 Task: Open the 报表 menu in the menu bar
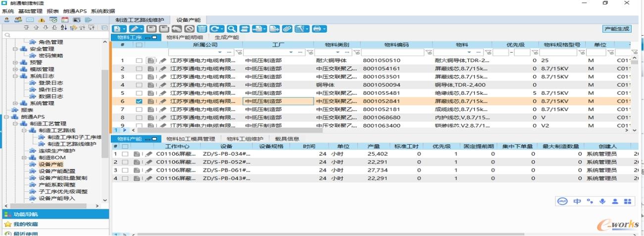(52, 11)
